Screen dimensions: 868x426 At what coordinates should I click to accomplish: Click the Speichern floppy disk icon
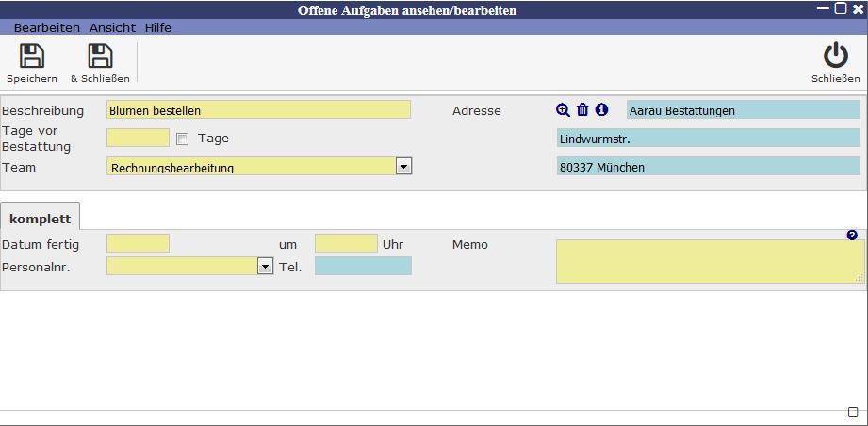(32, 57)
